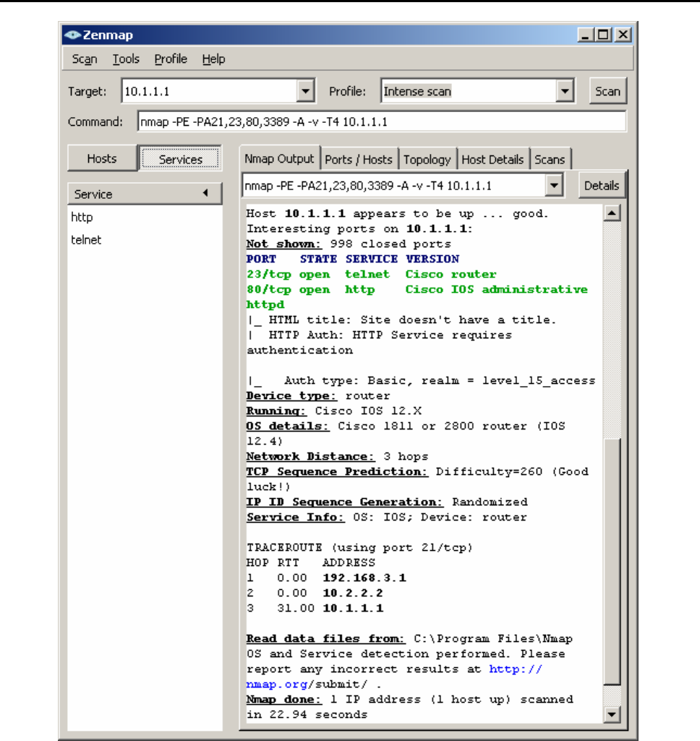Click the Intense scan profile field

(x=468, y=91)
